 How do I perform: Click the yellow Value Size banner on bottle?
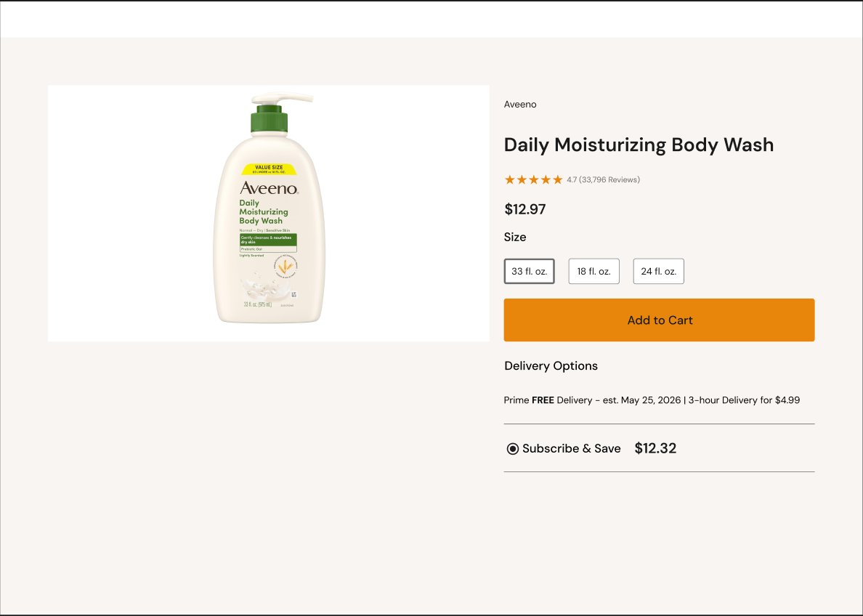click(269, 169)
